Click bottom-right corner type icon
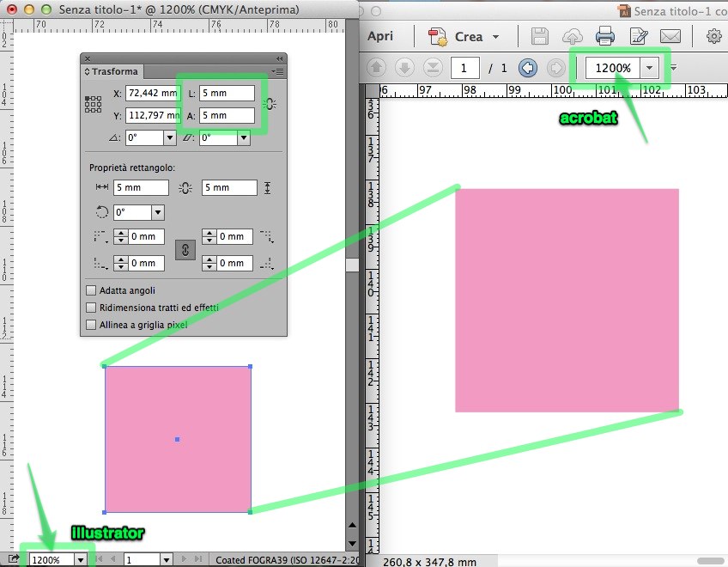This screenshot has height=567, width=728. tap(267, 264)
